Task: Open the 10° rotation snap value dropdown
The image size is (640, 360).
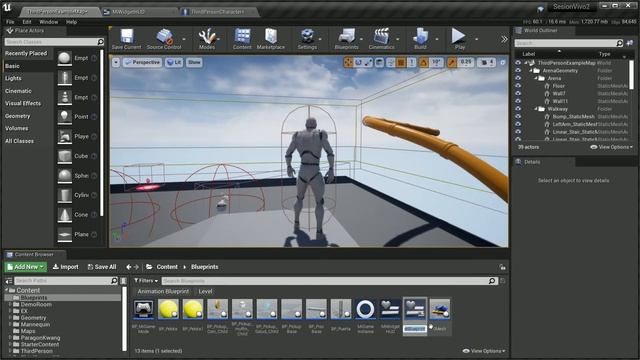Action: [x=436, y=62]
